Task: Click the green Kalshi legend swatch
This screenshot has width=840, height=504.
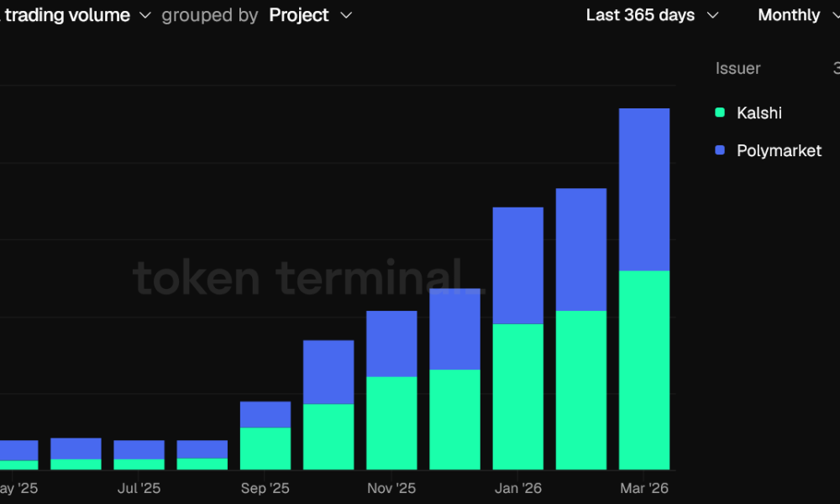Action: [720, 113]
